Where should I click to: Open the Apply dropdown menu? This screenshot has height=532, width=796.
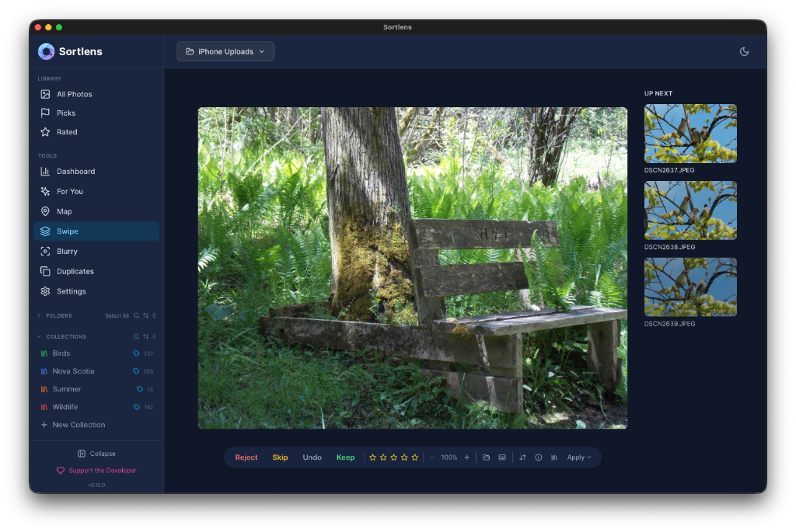pos(578,457)
